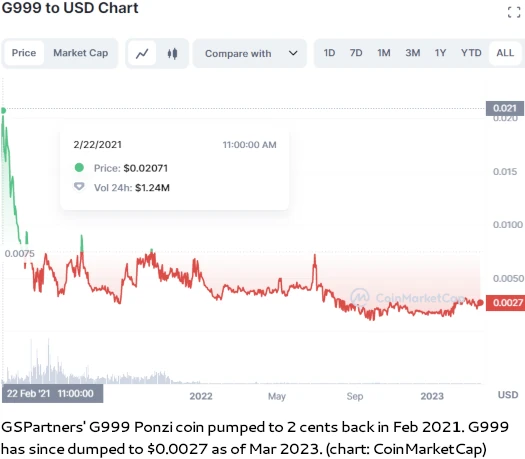Viewport: 525px width, 459px height.
Task: Switch to candlestick chart icon
Action: pyautogui.click(x=172, y=53)
